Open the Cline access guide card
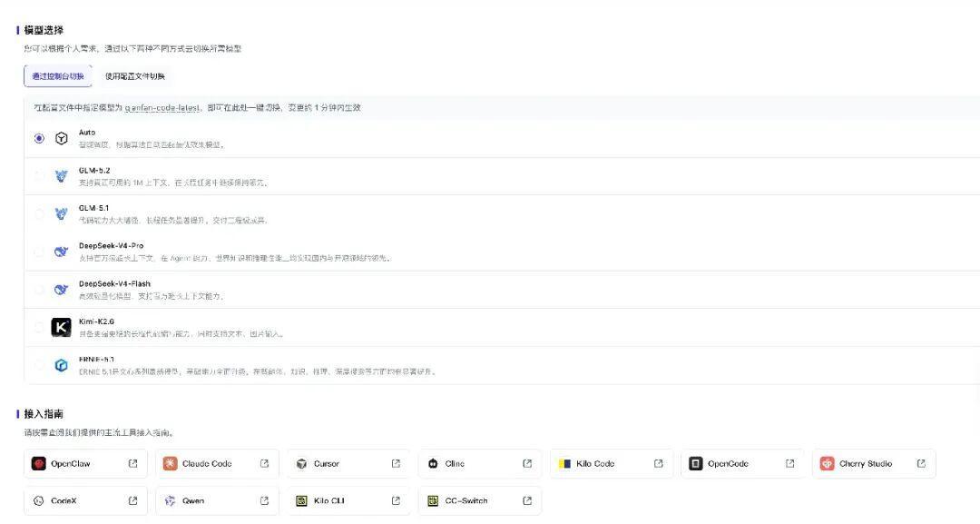Screen dimensions: 980x524 tap(480, 463)
